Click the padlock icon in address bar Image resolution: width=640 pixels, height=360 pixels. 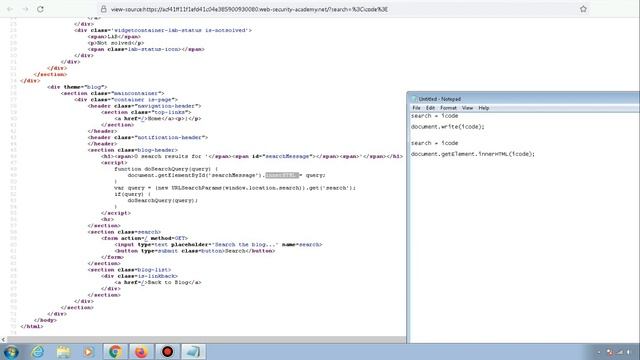point(103,9)
